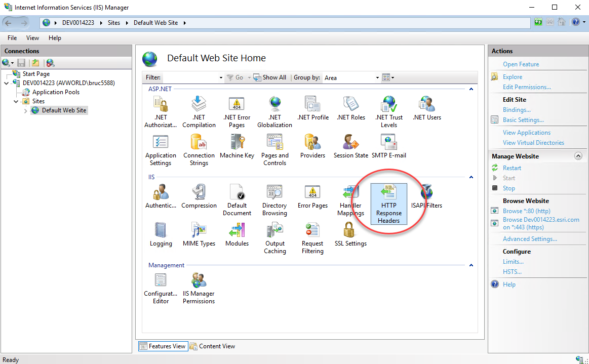Click the Bindings... link
This screenshot has width=589, height=364.
tap(517, 110)
